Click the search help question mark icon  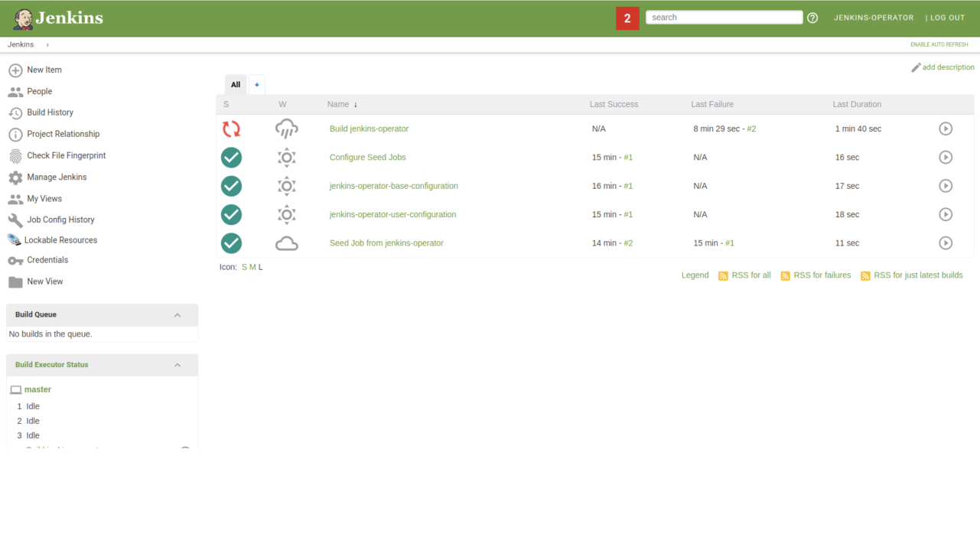tap(812, 18)
